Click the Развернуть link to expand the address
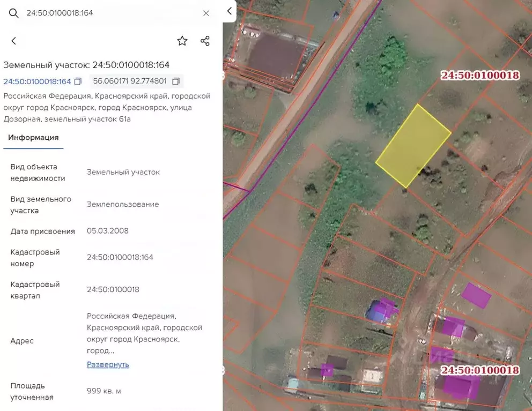This screenshot has width=532, height=411. click(108, 364)
